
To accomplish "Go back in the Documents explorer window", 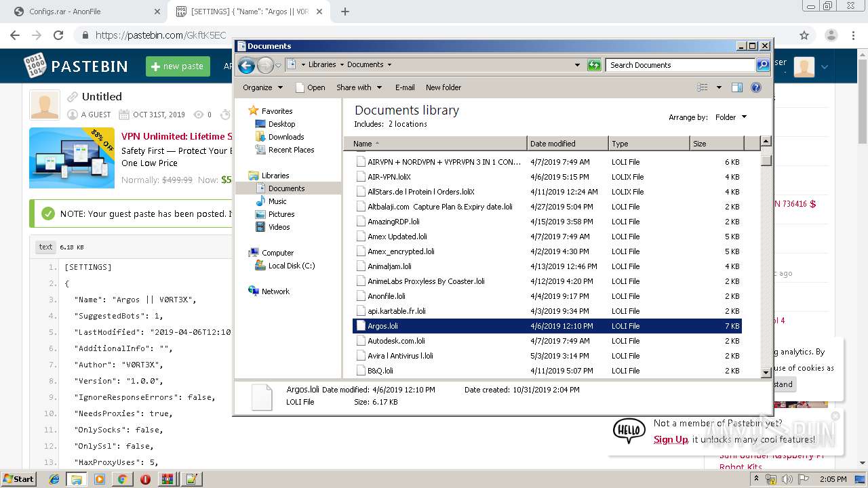I will [246, 65].
